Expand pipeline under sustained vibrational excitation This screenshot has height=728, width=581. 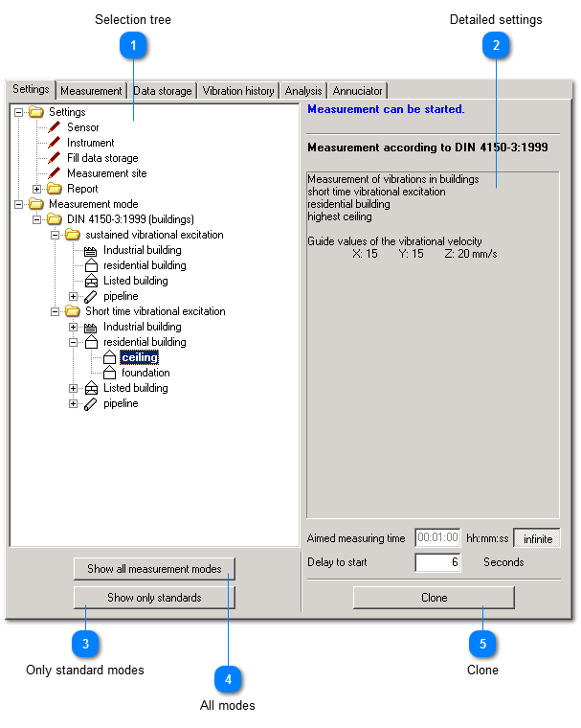coord(74,296)
